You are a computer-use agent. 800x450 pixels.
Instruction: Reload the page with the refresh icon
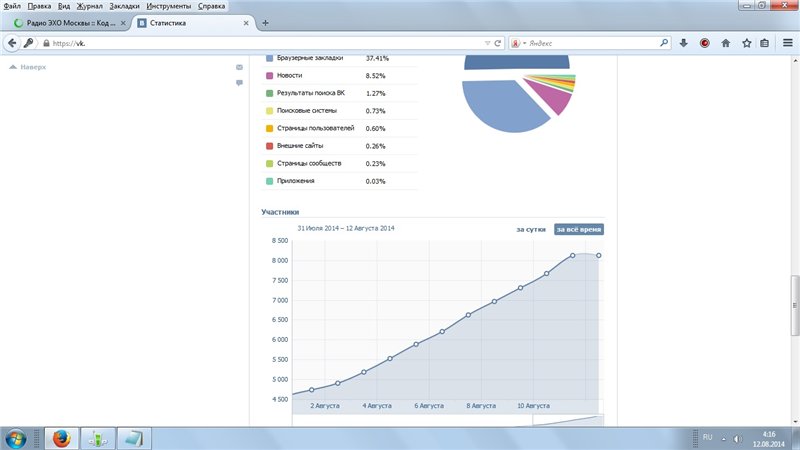pos(498,43)
